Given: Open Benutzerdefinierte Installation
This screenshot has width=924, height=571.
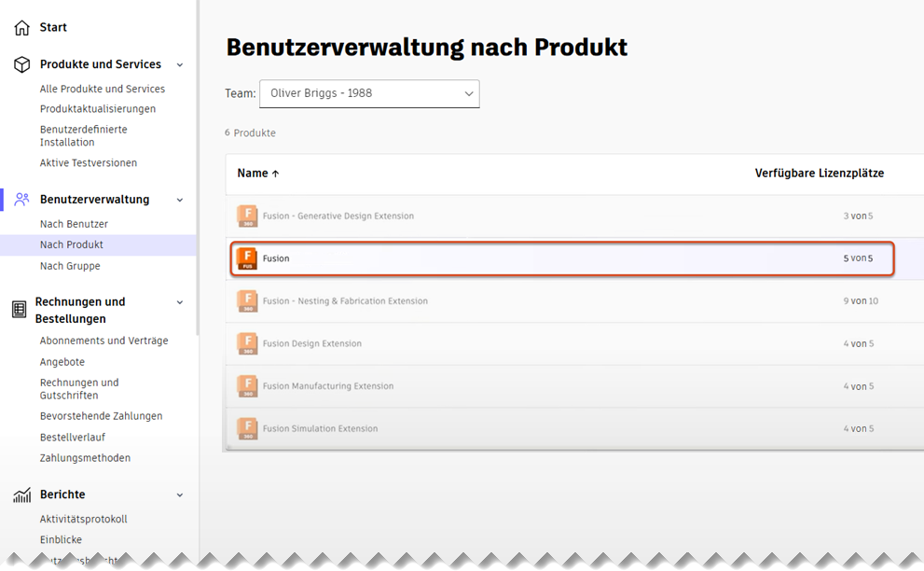Looking at the screenshot, I should (84, 135).
